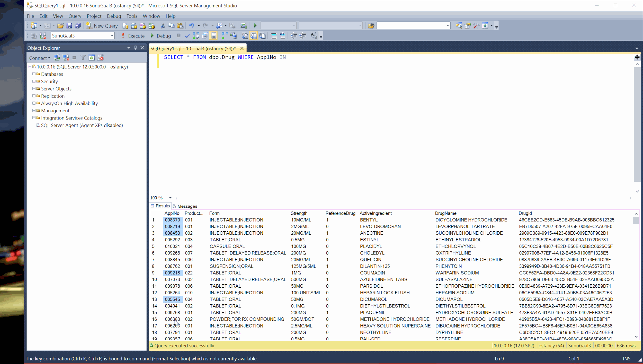Image resolution: width=643 pixels, height=364 pixels.
Task: Click the New Project toolbar icon
Action: (34, 26)
